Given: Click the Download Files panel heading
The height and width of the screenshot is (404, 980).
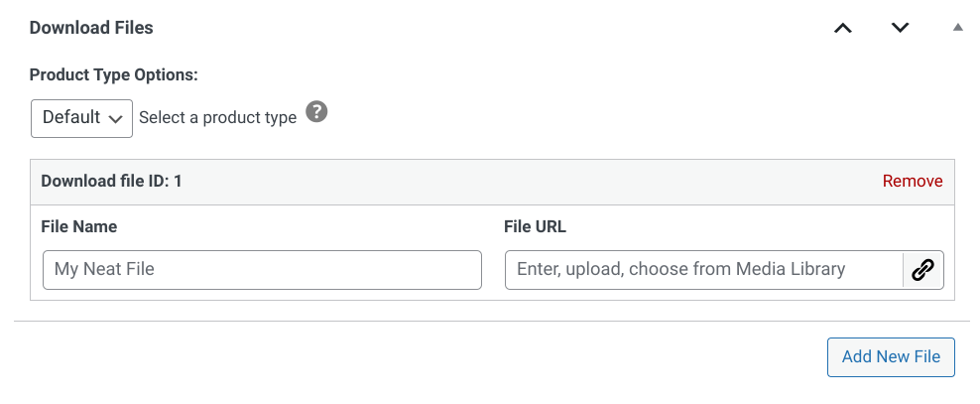Looking at the screenshot, I should pos(91,28).
